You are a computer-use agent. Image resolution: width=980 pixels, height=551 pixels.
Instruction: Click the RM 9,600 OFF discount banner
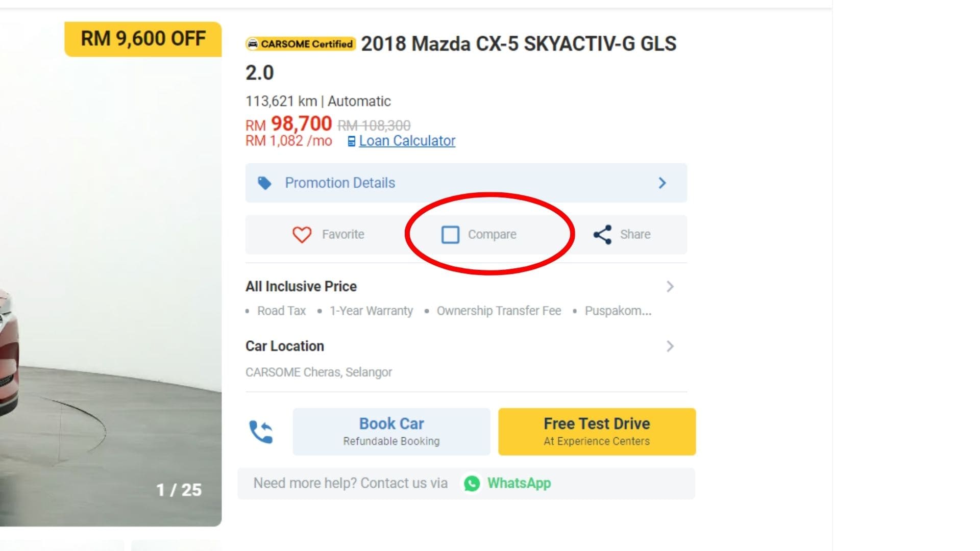pyautogui.click(x=142, y=38)
